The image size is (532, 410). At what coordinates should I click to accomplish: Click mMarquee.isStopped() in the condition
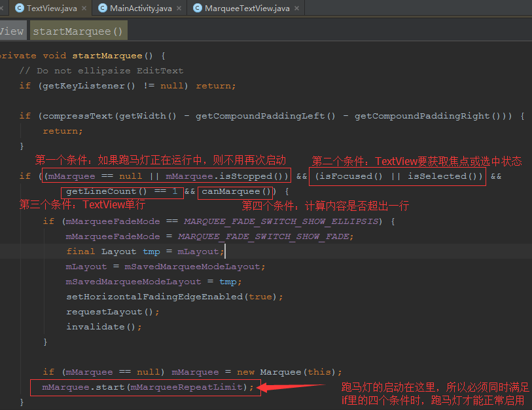[224, 176]
